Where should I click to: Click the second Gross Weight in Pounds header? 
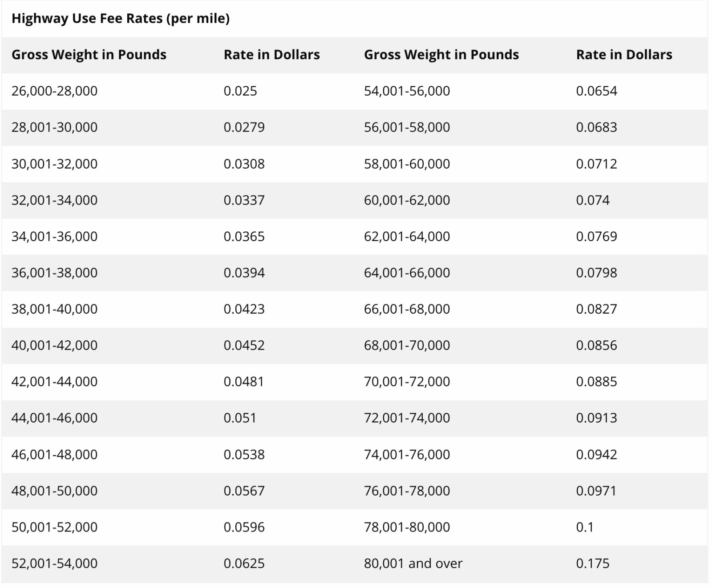coord(441,55)
